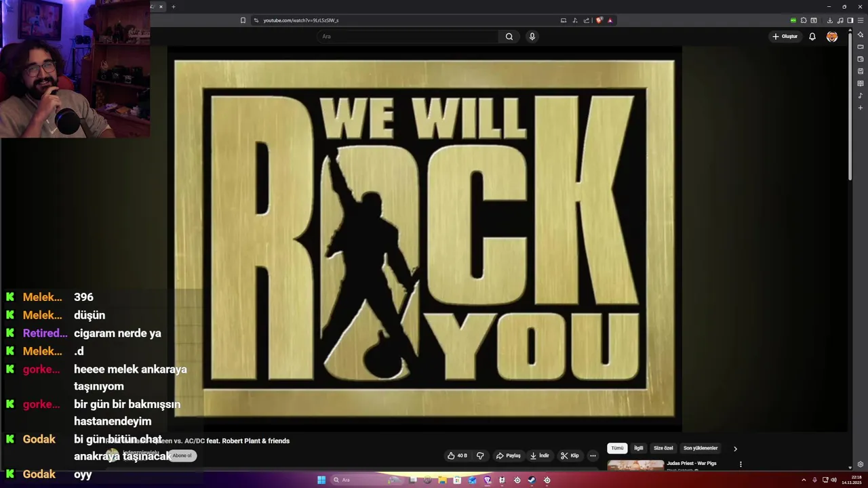Show hidden system tray icons chevron
The image size is (868, 488).
(803, 480)
